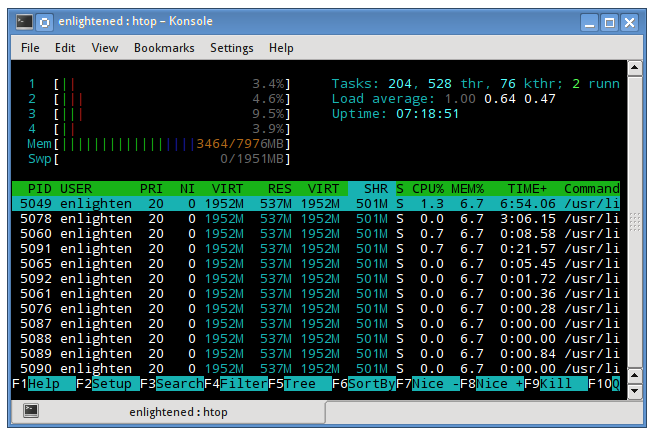656x439 pixels.
Task: Open the Bookmarks menu
Action: pyautogui.click(x=164, y=48)
